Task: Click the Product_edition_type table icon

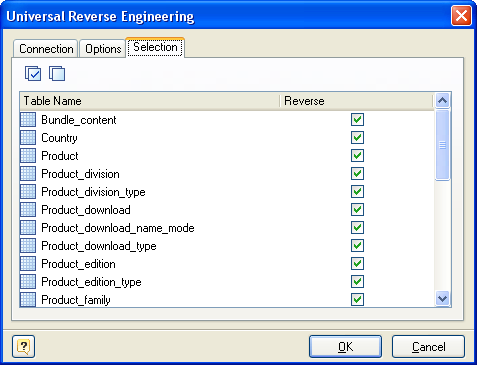Action: pos(28,282)
